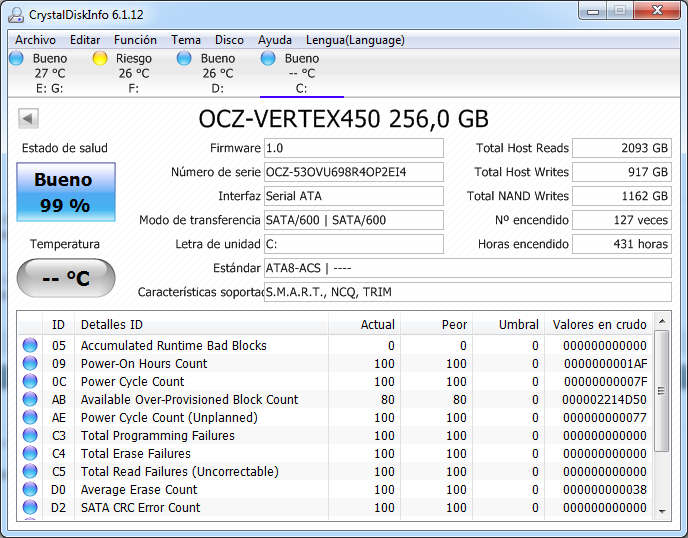Click the Letra de unidad field C:

pyautogui.click(x=354, y=244)
